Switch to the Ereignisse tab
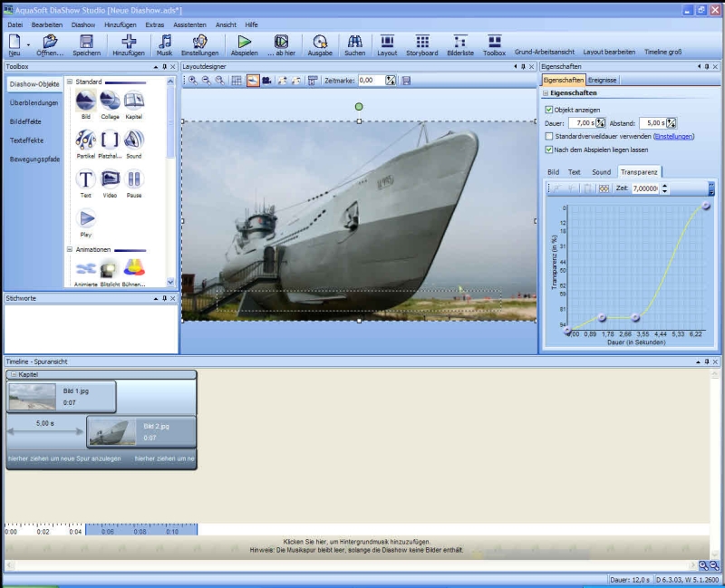Viewport: 725px width, 588px height. click(x=603, y=80)
